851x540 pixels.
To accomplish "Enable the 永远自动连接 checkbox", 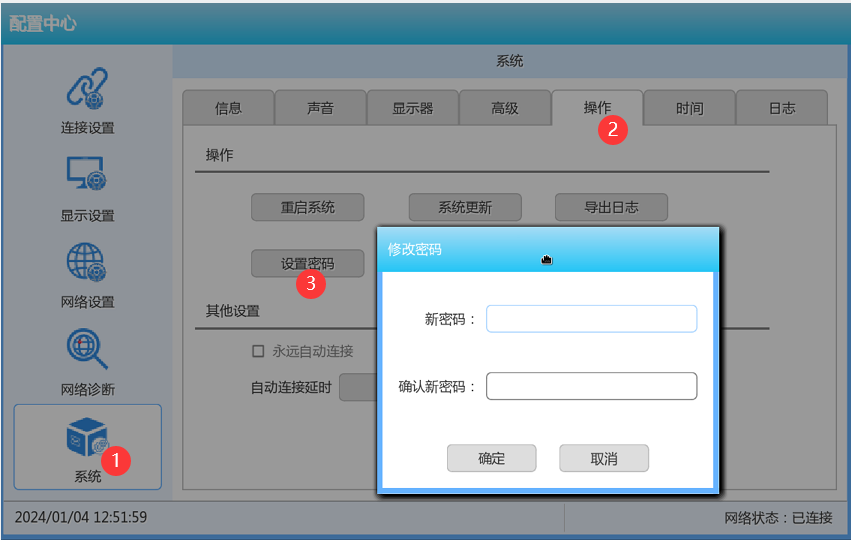I will tap(258, 351).
